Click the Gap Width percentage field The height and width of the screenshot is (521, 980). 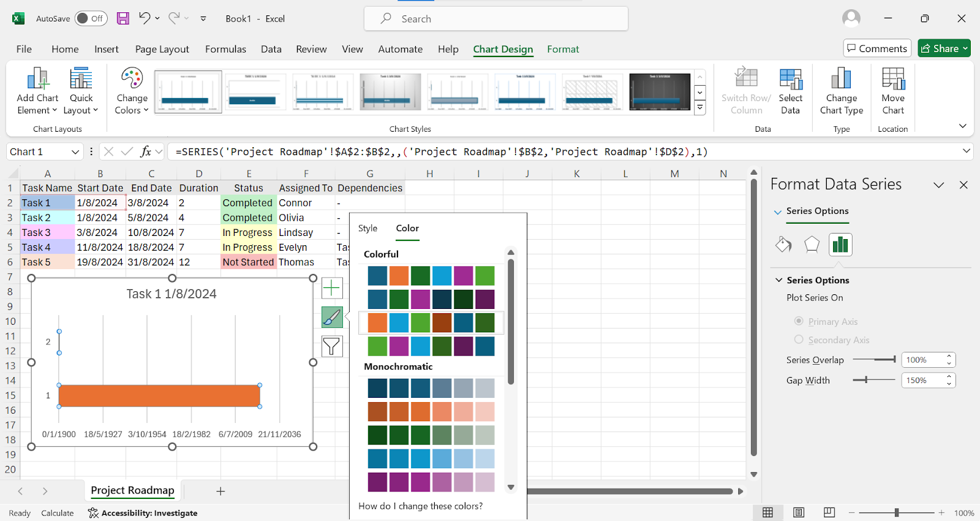922,380
